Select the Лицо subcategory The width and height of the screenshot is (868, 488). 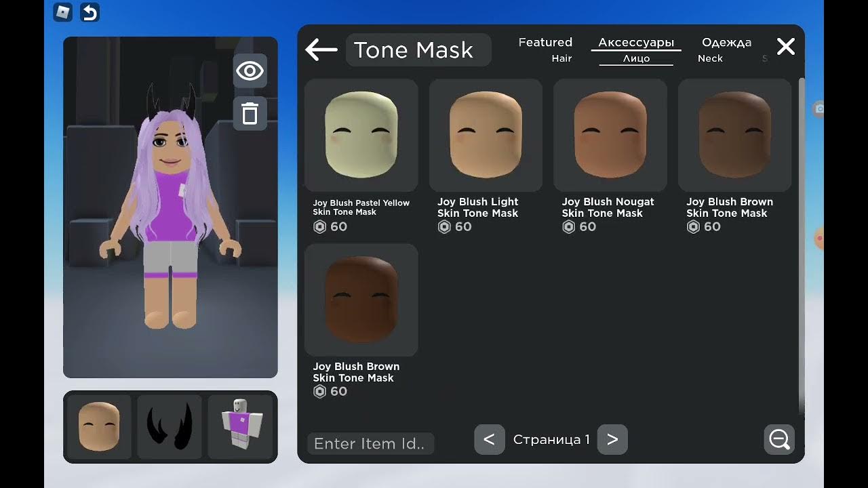click(636, 59)
